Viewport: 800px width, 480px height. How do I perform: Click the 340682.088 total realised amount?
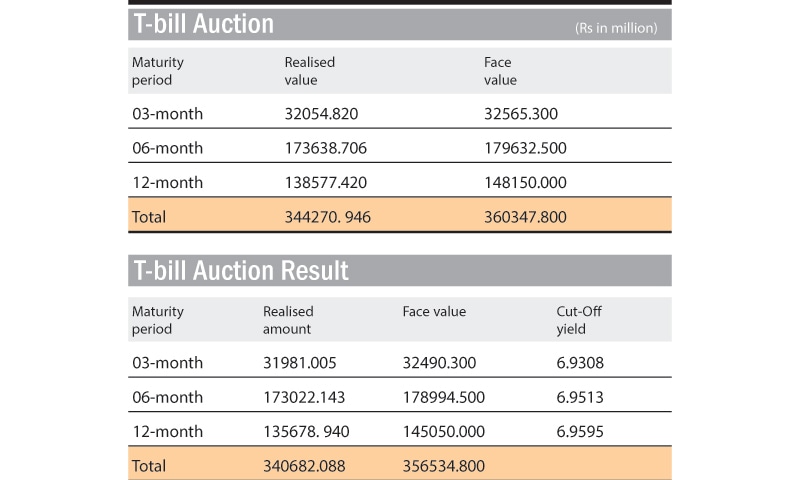pos(304,465)
